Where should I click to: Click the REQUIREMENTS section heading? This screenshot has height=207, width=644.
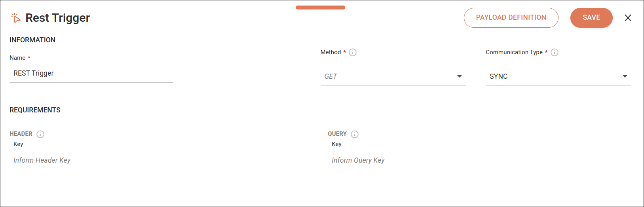(x=35, y=110)
